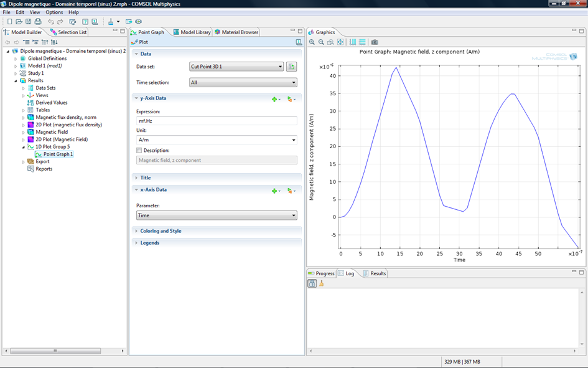The image size is (588, 368).
Task: Take a snapshot with the camera icon
Action: point(375,42)
